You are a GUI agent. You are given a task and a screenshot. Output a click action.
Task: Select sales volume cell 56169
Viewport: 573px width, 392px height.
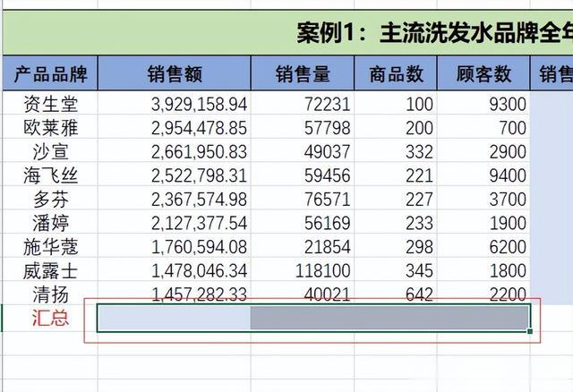pos(303,223)
